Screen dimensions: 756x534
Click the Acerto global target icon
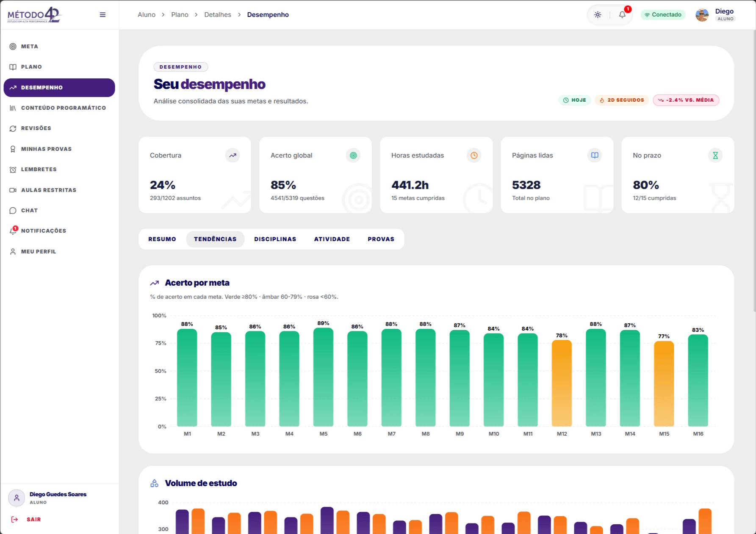coord(353,156)
